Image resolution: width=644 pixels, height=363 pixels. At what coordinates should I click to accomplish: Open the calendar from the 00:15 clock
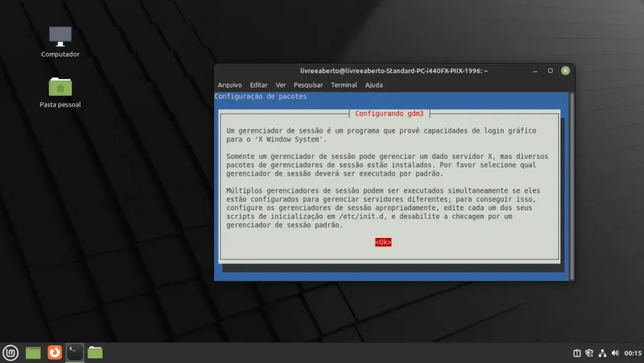pos(633,353)
